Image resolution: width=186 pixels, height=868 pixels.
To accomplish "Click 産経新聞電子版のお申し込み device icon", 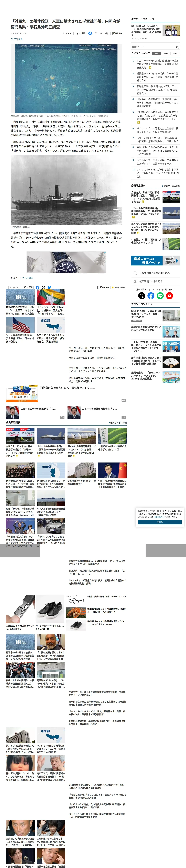I will (x=135, y=273).
